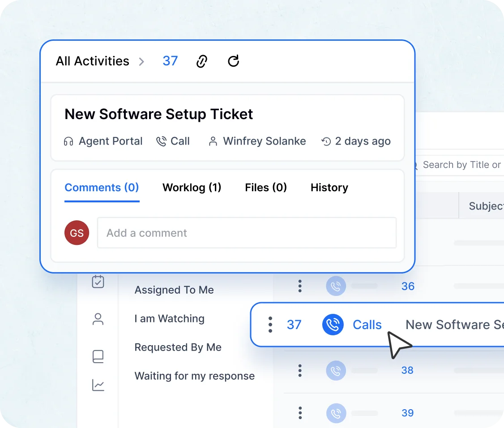Open the three-dot menu on ticket 37

270,325
